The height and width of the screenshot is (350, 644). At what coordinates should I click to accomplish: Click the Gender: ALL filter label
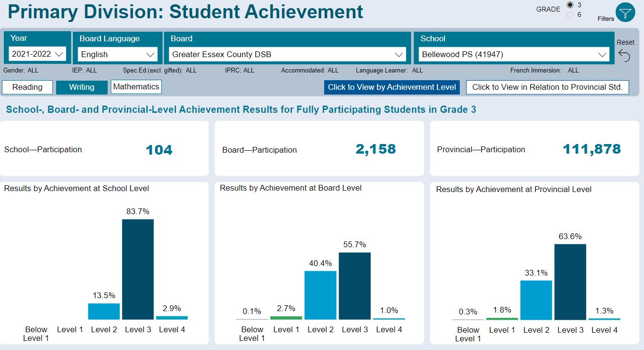pos(21,70)
